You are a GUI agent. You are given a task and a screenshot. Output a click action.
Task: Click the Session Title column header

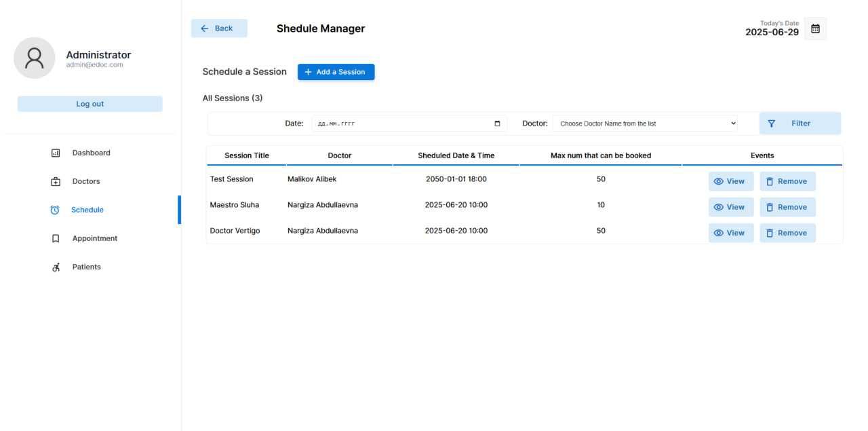point(247,155)
